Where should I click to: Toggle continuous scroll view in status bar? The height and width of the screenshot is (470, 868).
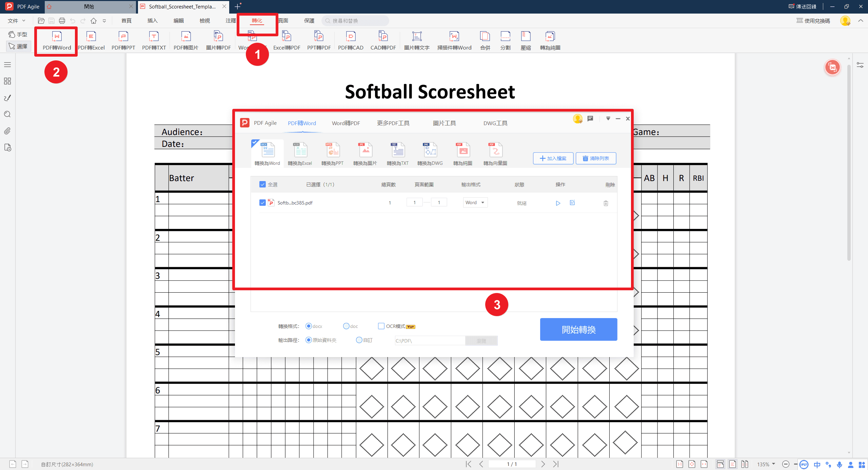[720, 464]
